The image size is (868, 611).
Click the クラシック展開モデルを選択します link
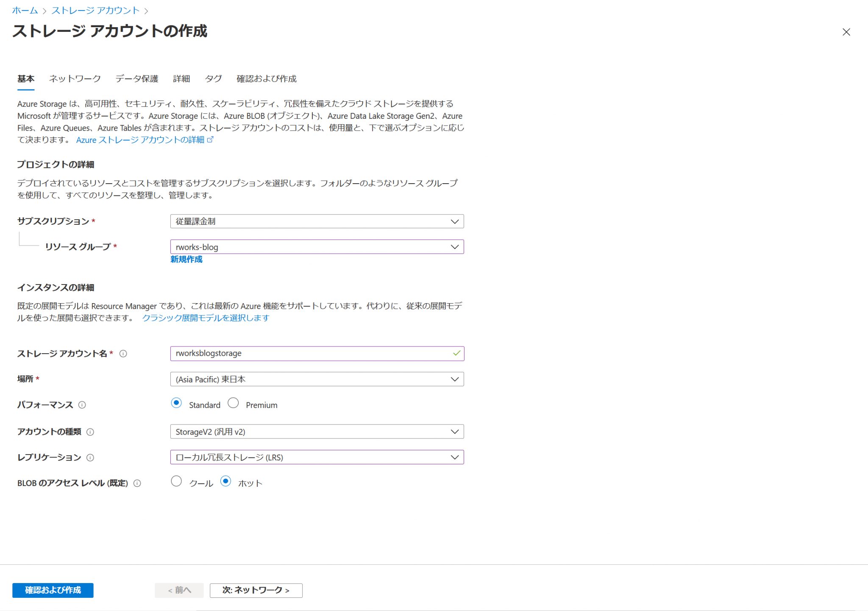pyautogui.click(x=206, y=318)
